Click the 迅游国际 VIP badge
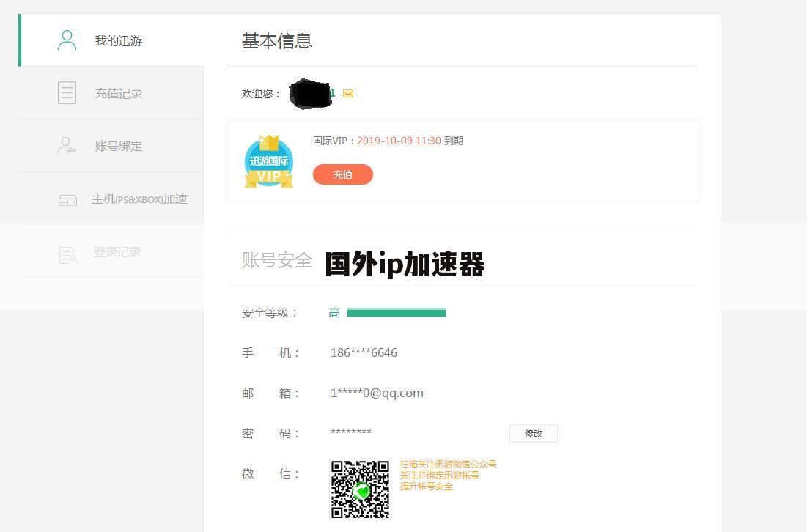 pos(269,161)
